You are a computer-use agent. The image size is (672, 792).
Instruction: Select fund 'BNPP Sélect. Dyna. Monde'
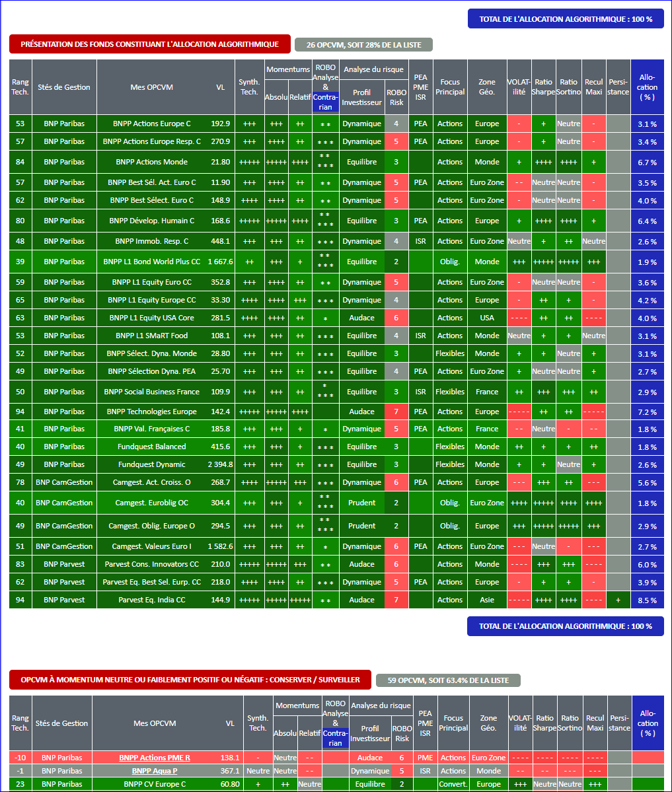point(152,353)
